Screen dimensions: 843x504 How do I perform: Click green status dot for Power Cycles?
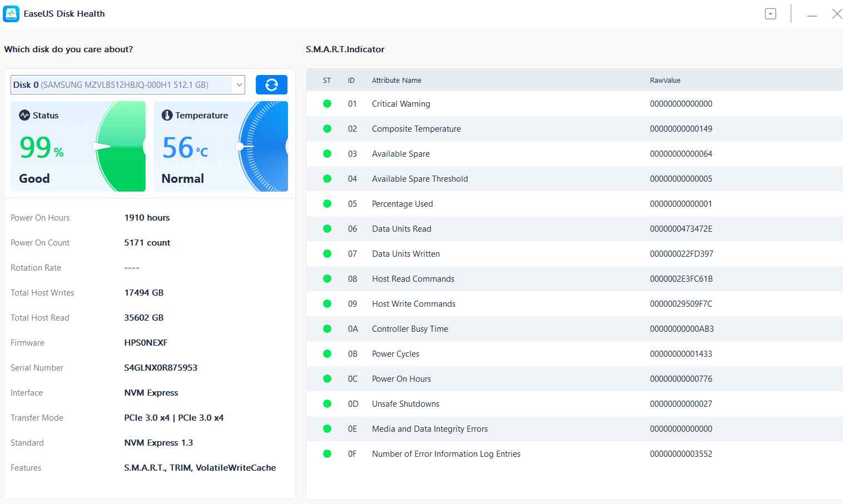click(327, 354)
